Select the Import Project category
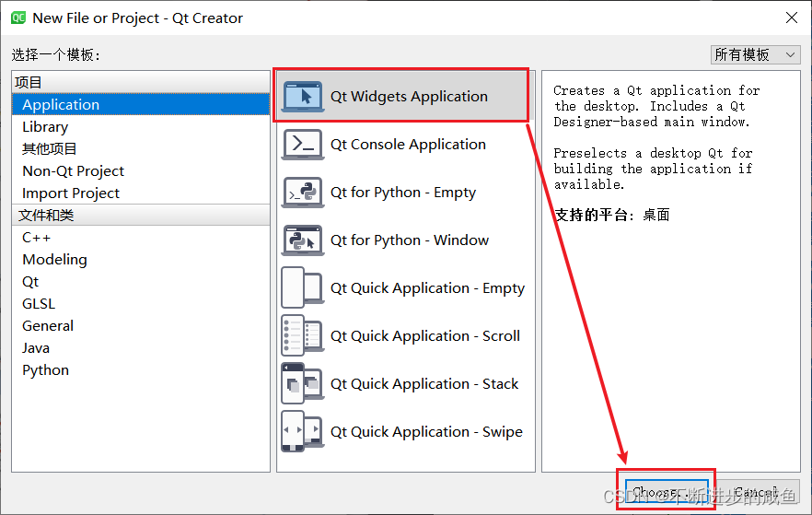Screen dimensions: 812x515 tap(141, 193)
